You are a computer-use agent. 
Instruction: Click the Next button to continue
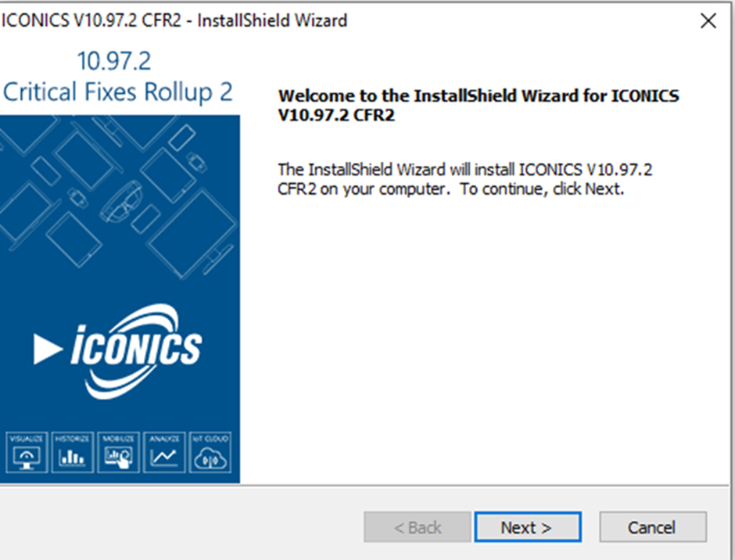[x=528, y=527]
